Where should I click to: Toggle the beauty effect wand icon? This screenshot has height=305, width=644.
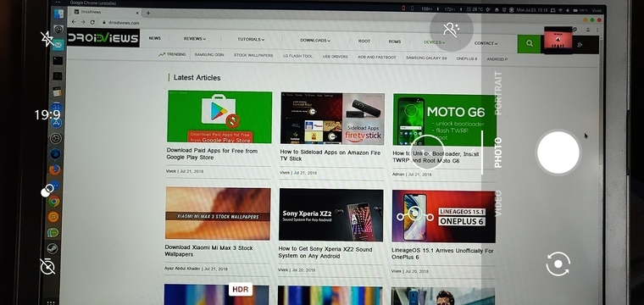pos(452,30)
